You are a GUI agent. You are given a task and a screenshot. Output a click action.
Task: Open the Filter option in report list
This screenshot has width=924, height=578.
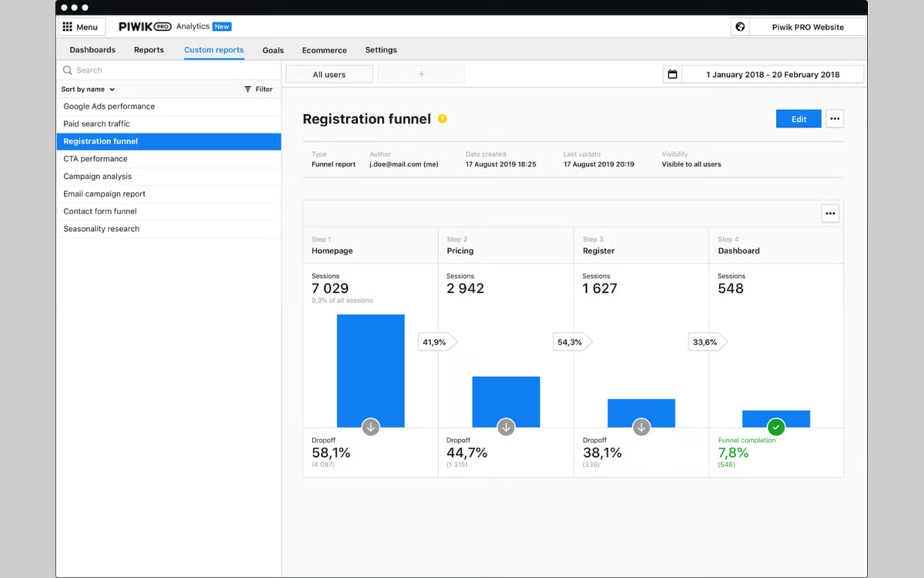(259, 89)
